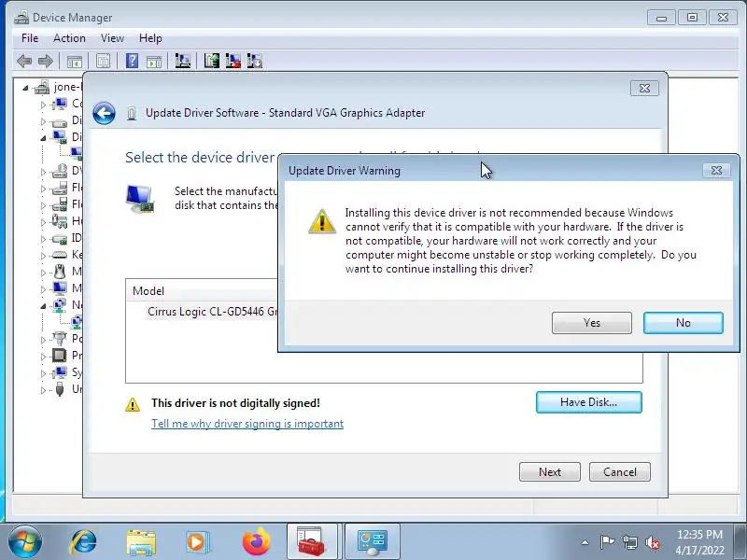Launch Firefox from the taskbar
The image size is (747, 560).
(256, 542)
